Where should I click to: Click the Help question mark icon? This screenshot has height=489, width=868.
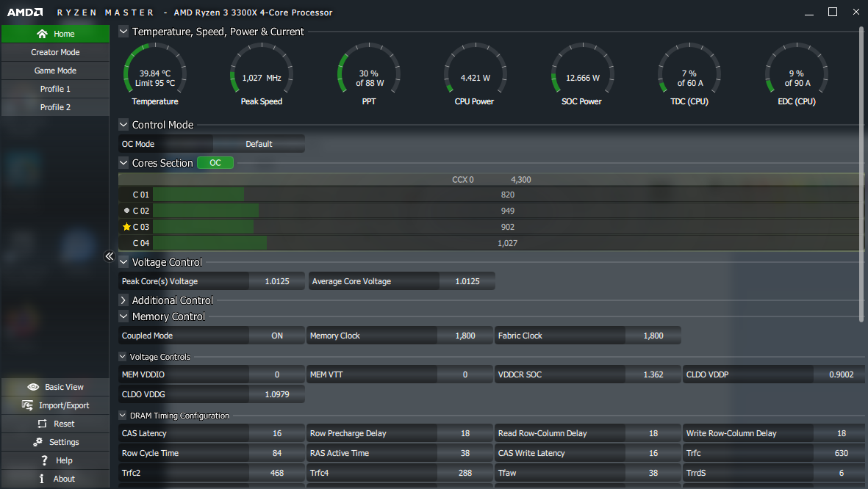point(44,460)
